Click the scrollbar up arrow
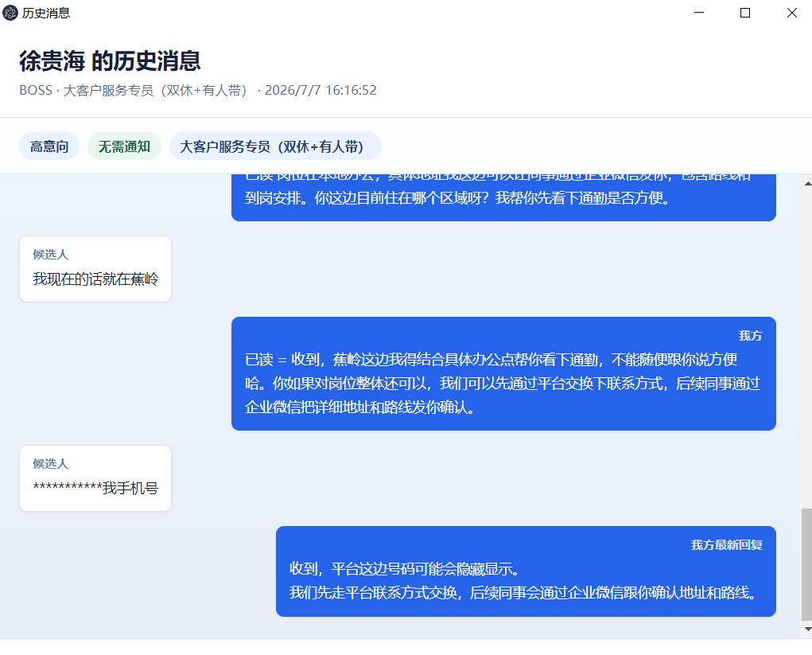812x655 pixels. click(x=806, y=183)
